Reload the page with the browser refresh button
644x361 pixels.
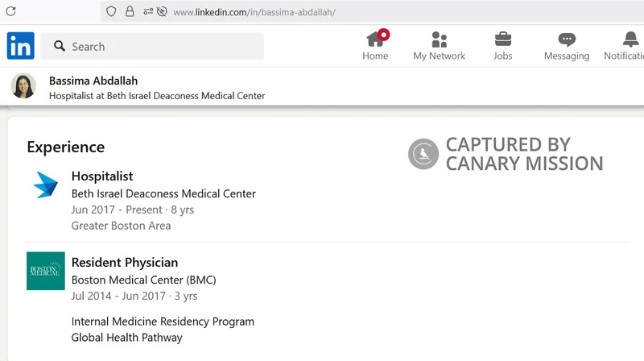click(10, 11)
